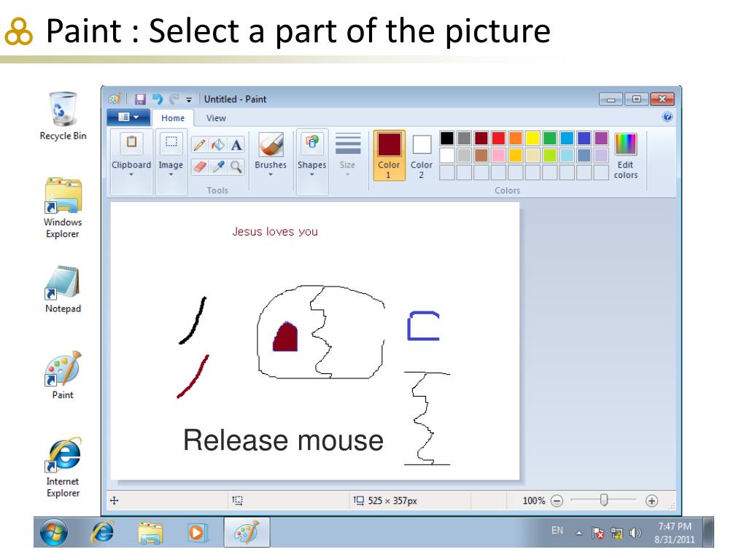Click the Redo arrow in title bar

(174, 99)
